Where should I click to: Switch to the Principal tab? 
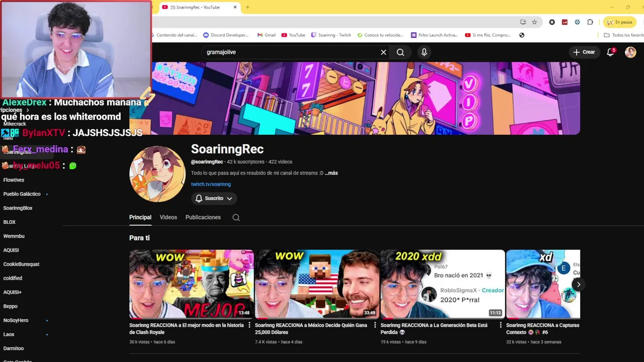coord(140,217)
